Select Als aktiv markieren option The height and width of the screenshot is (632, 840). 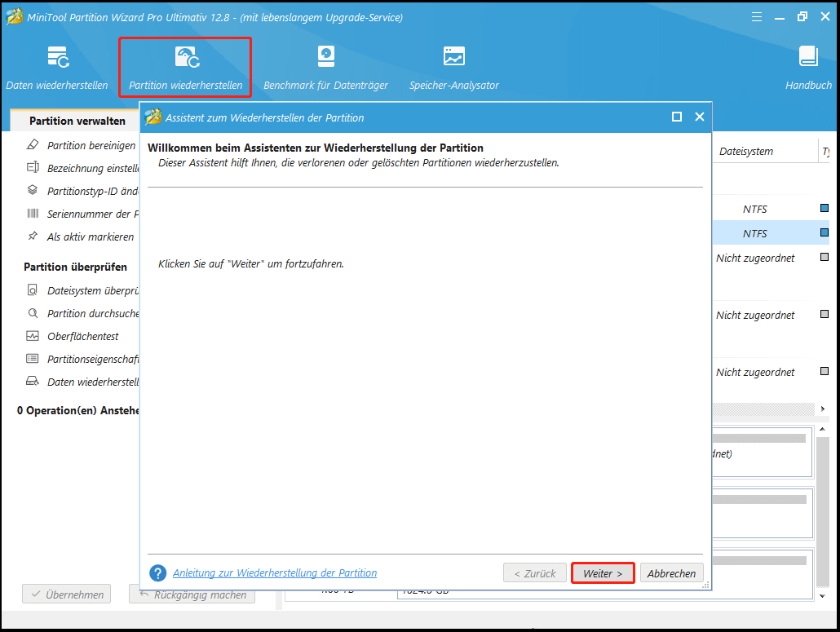click(91, 236)
